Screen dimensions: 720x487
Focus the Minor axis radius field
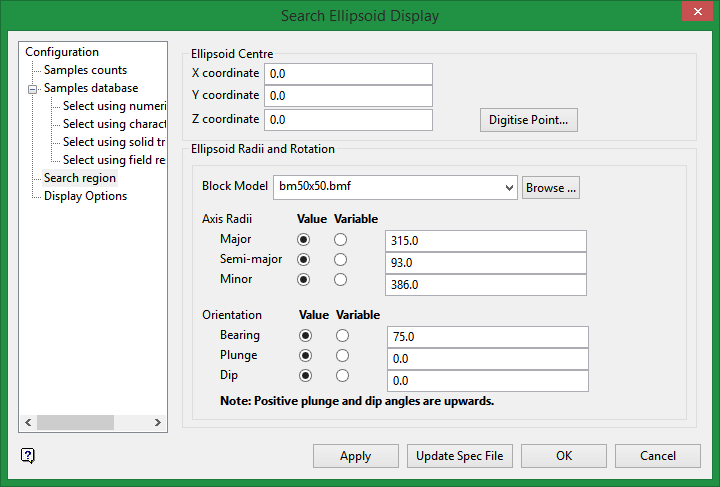click(485, 285)
